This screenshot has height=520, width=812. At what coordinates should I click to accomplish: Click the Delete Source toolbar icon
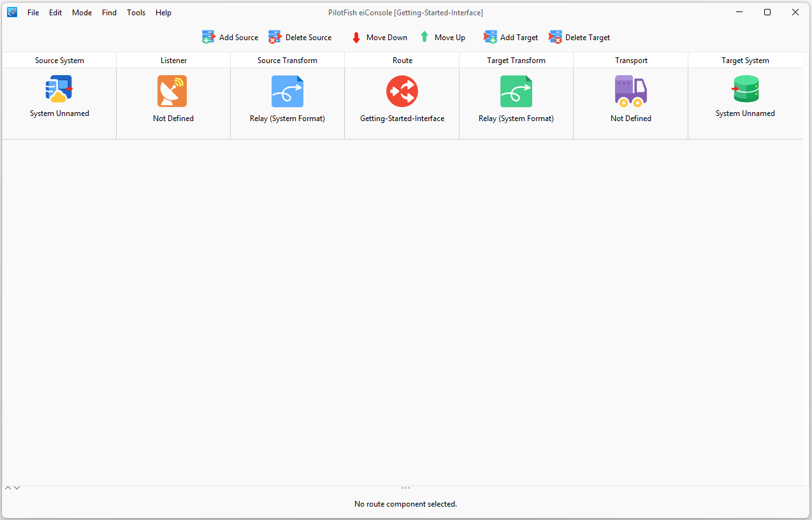coord(275,38)
